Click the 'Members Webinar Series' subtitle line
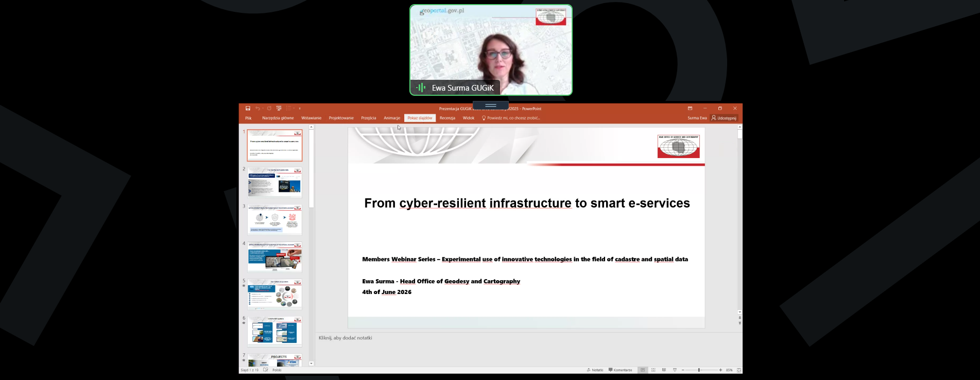 pyautogui.click(x=525, y=260)
